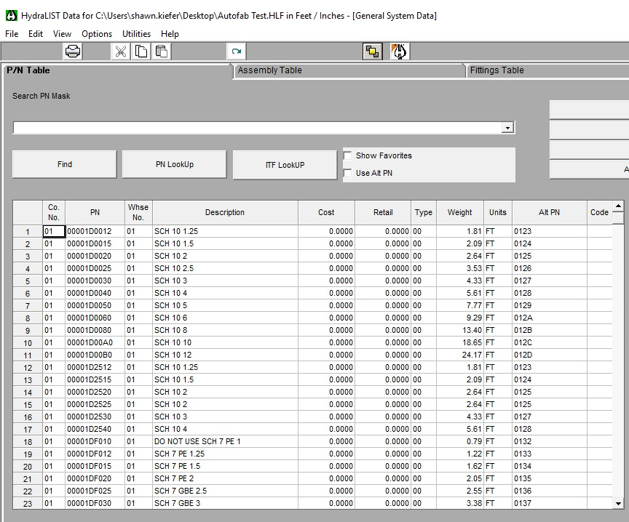The width and height of the screenshot is (629, 522).
Task: Click the Cut scissors icon
Action: tap(120, 52)
